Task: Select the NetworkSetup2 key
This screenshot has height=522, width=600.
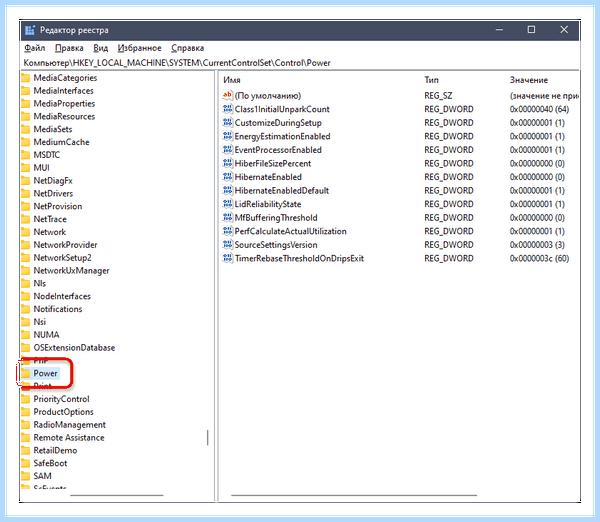Action: coord(62,258)
